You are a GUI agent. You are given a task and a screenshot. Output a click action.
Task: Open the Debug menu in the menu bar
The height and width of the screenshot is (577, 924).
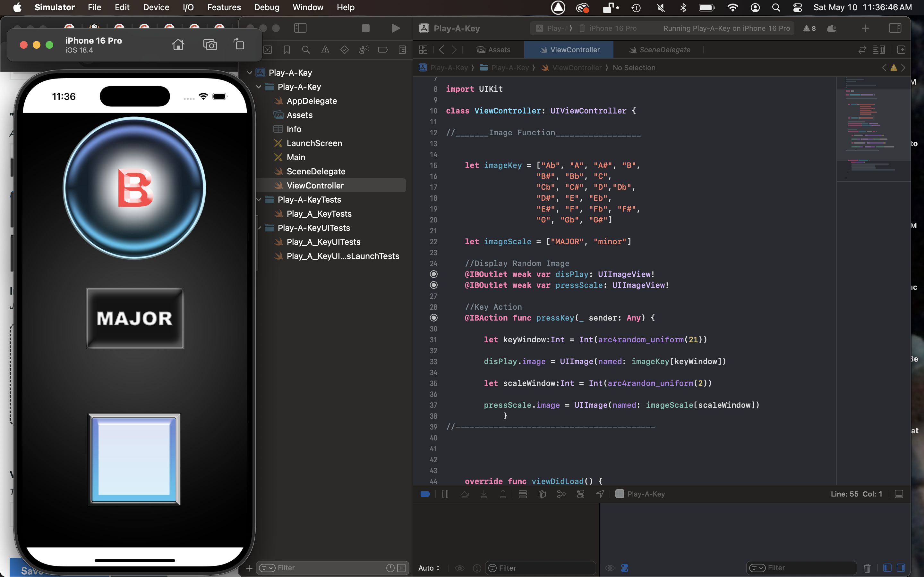point(267,7)
